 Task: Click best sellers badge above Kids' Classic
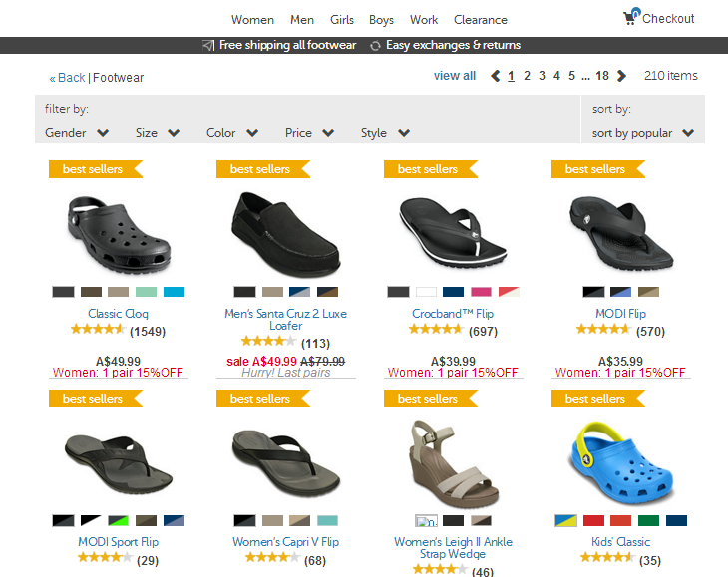coord(598,398)
